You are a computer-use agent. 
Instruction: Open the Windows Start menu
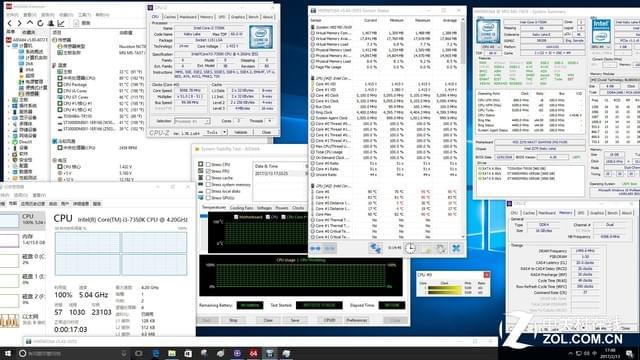coord(7,353)
